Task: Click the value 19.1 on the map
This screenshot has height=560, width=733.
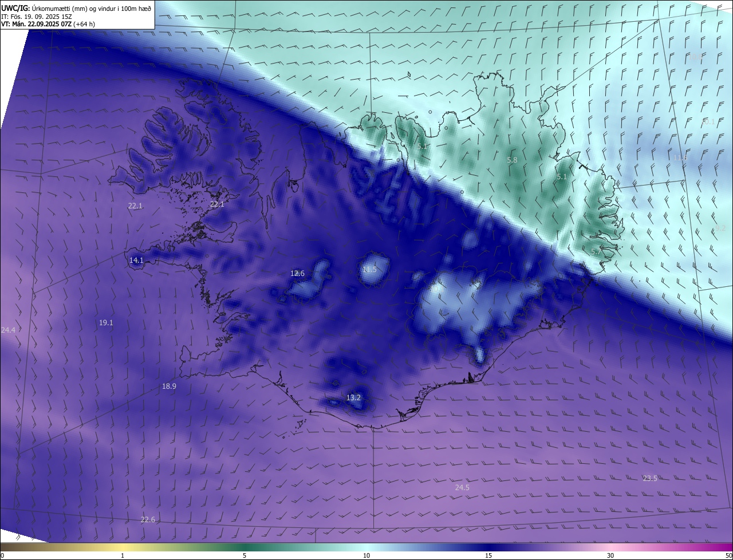Action: coord(106,322)
